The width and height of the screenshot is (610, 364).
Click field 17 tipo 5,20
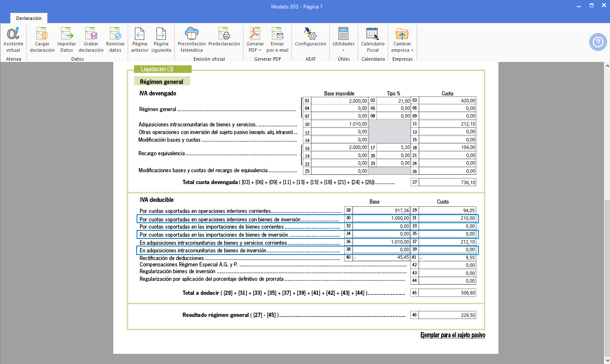pos(394,147)
